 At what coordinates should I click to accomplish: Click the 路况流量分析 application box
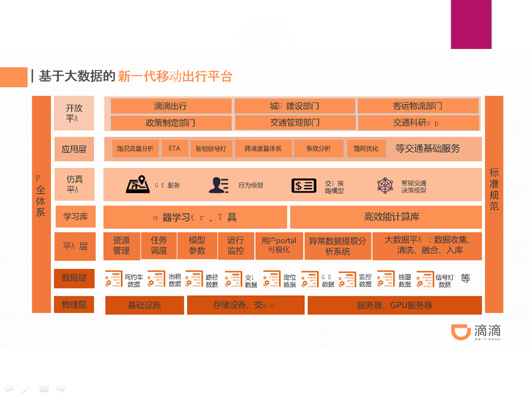(135, 148)
